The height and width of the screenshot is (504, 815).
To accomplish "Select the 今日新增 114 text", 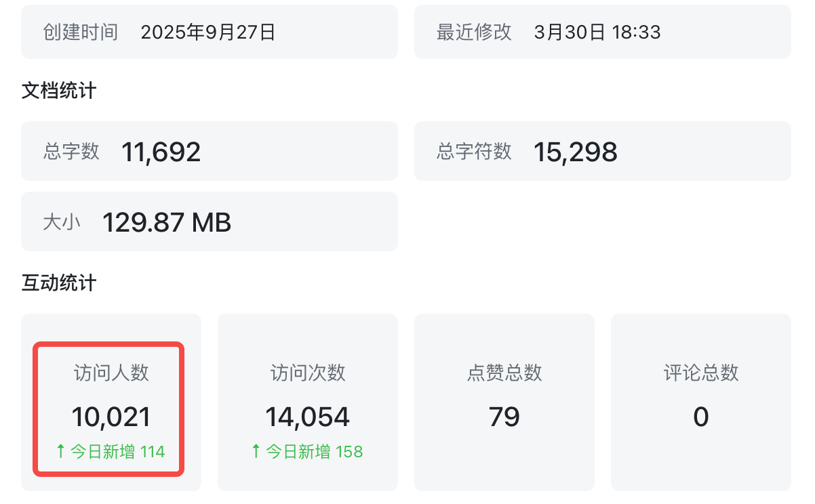I will click(x=117, y=451).
